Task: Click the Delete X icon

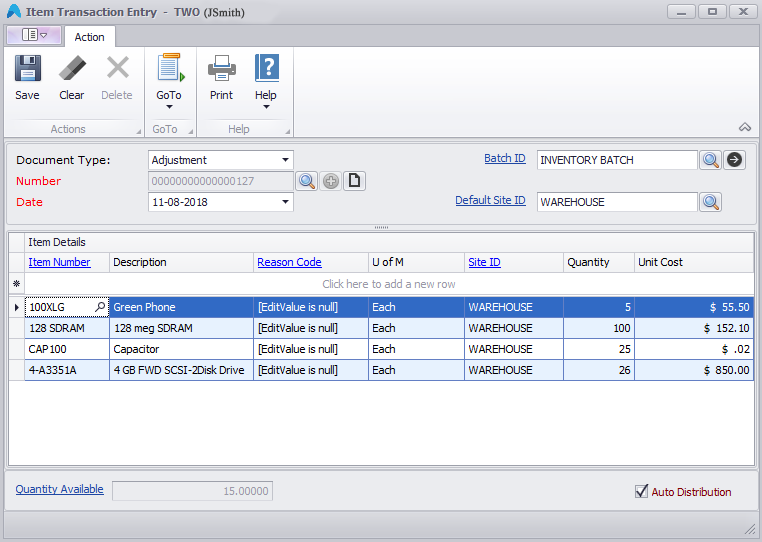Action: 118,68
